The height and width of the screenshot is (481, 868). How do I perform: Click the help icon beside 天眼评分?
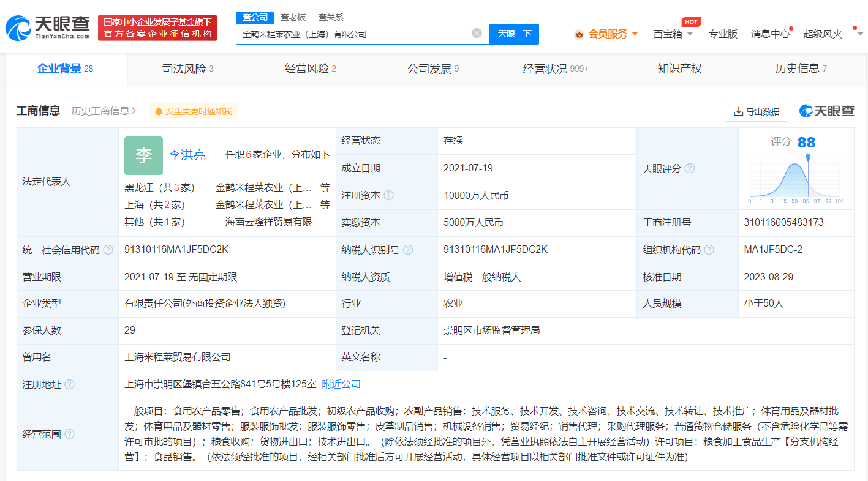pyautogui.click(x=689, y=168)
